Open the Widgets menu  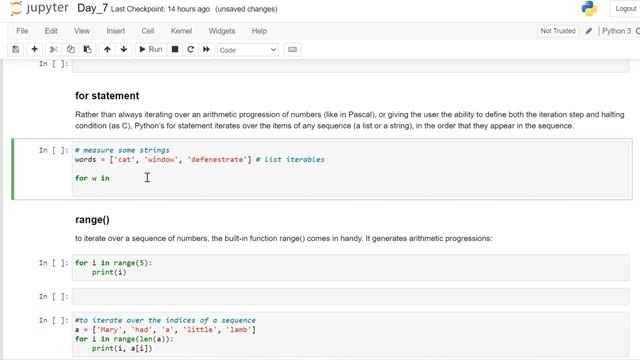[222, 31]
